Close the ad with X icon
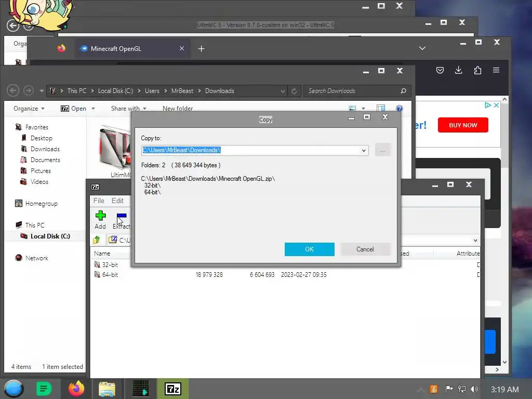This screenshot has height=399, width=532. (496, 105)
